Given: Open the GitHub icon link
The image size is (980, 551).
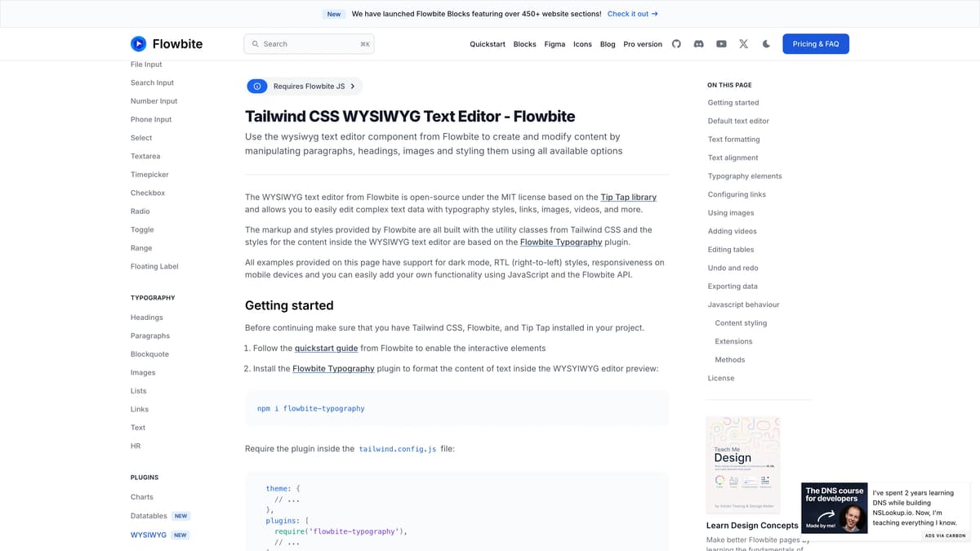Looking at the screenshot, I should point(676,44).
